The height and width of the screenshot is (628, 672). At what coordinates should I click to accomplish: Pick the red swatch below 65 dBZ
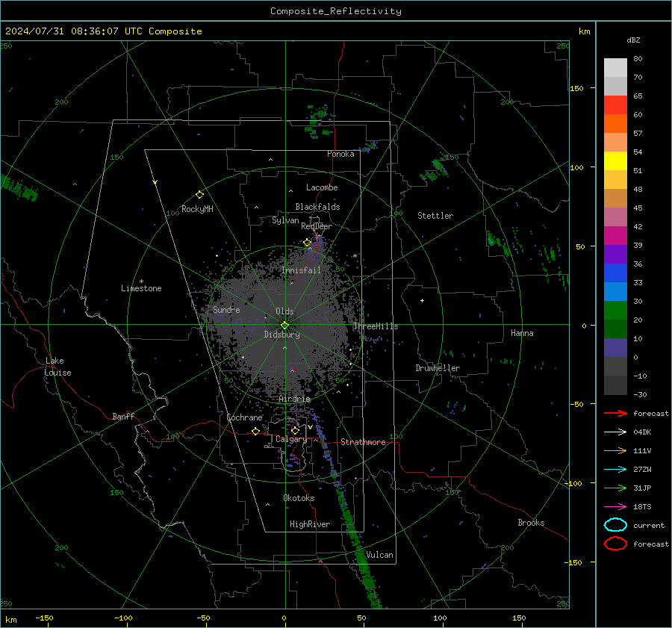pyautogui.click(x=615, y=105)
